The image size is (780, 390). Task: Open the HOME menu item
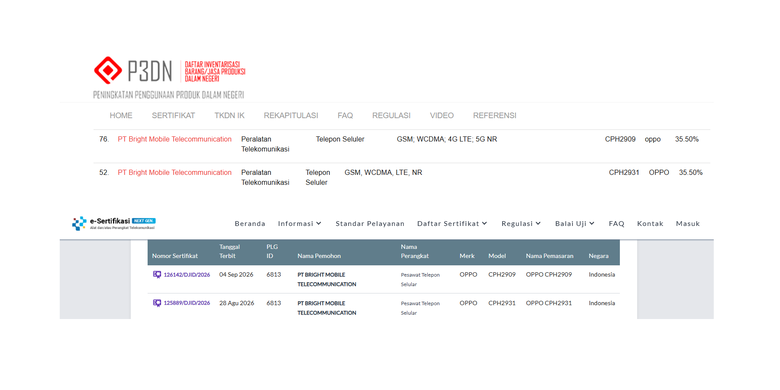point(121,115)
